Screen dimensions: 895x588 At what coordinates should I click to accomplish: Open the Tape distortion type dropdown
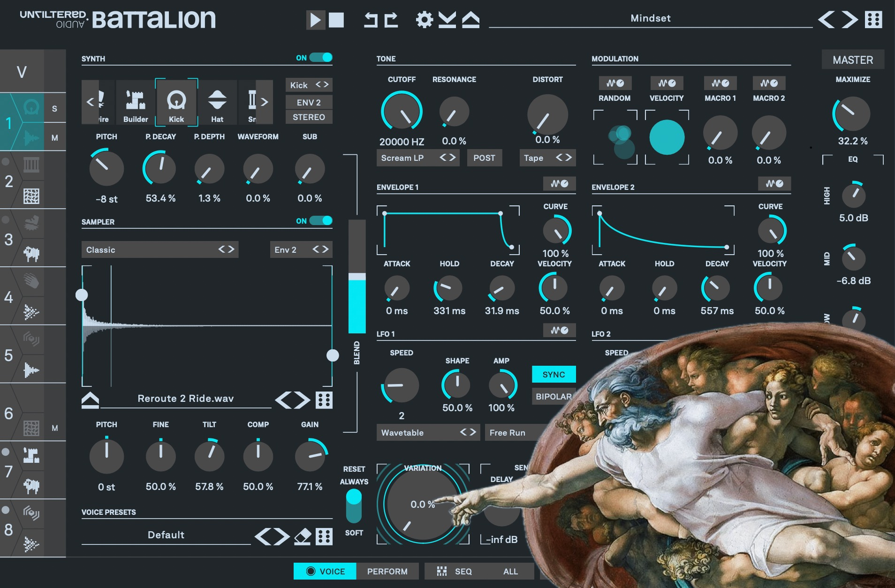point(547,158)
